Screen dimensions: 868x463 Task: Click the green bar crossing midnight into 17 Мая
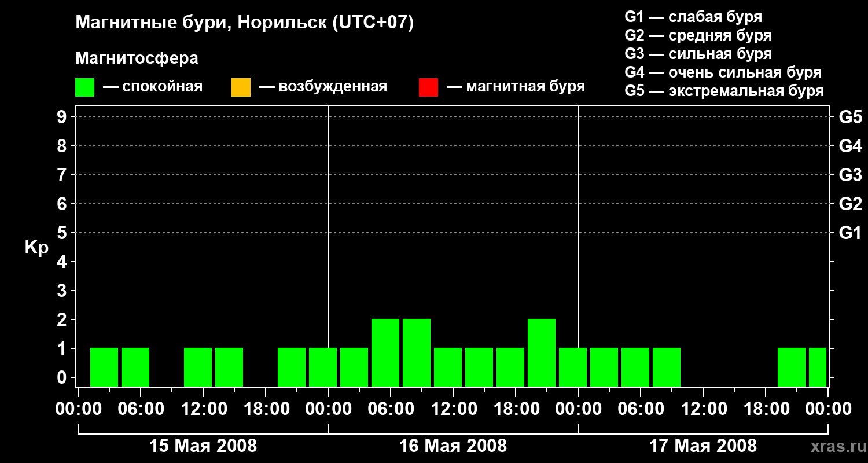tap(573, 367)
